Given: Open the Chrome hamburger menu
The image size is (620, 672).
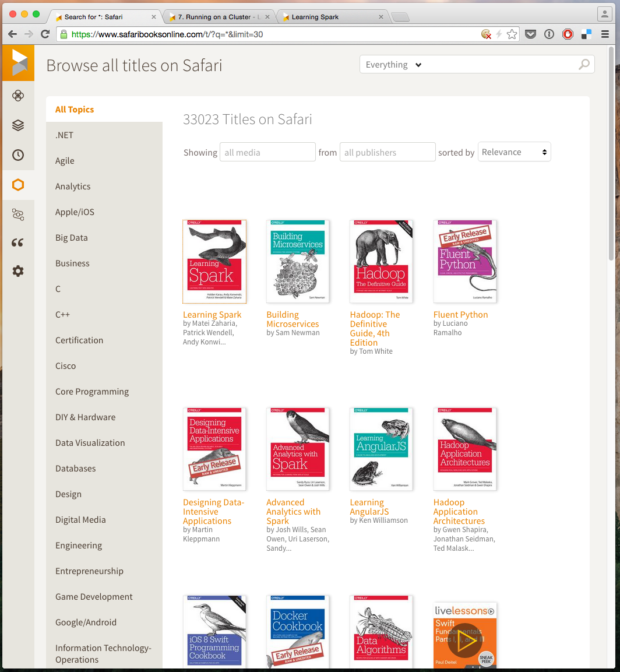Looking at the screenshot, I should tap(605, 34).
